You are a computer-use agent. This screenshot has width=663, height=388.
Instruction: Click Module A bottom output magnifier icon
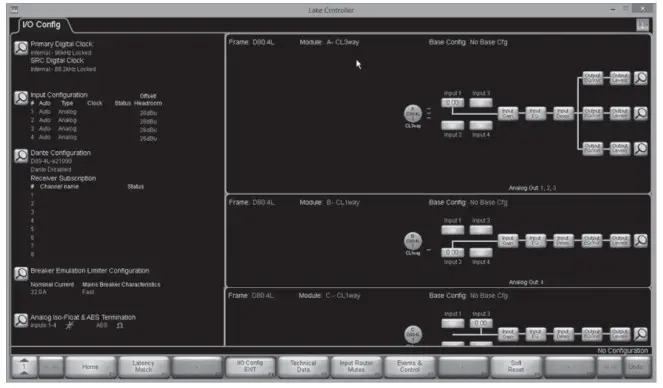[x=641, y=148]
